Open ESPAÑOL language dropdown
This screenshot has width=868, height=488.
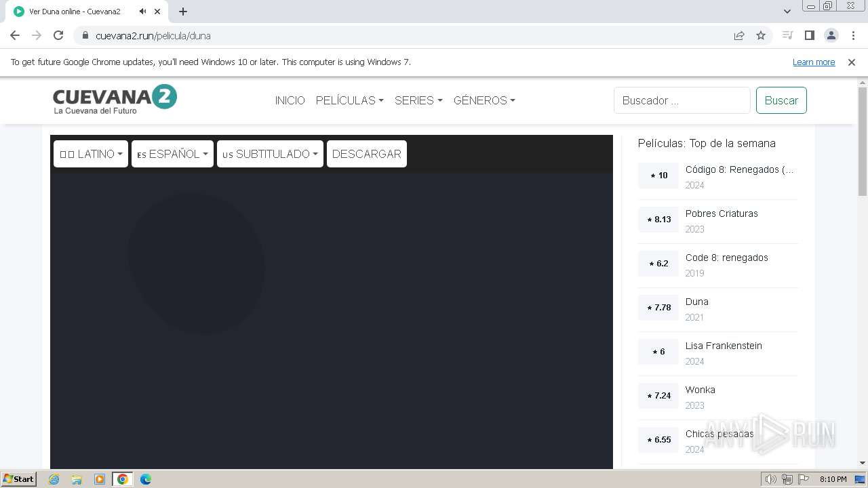coord(172,154)
